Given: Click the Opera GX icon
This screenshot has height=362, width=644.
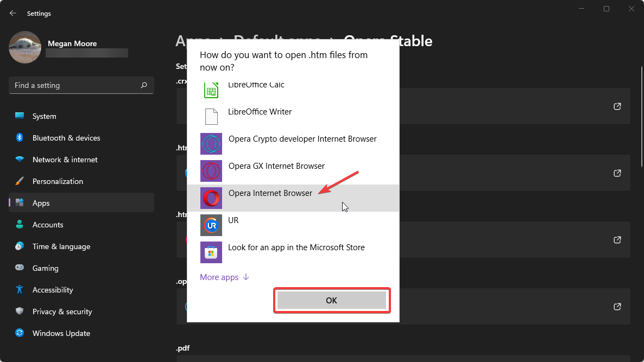Looking at the screenshot, I should 211,171.
